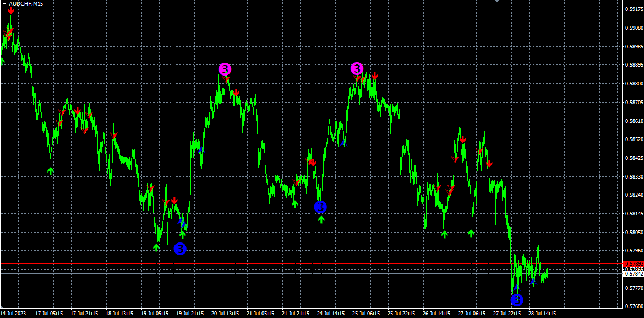Screen dimensions: 644x318
Task: Click the AUDCHF,M15 chart title
Action: [26, 3]
